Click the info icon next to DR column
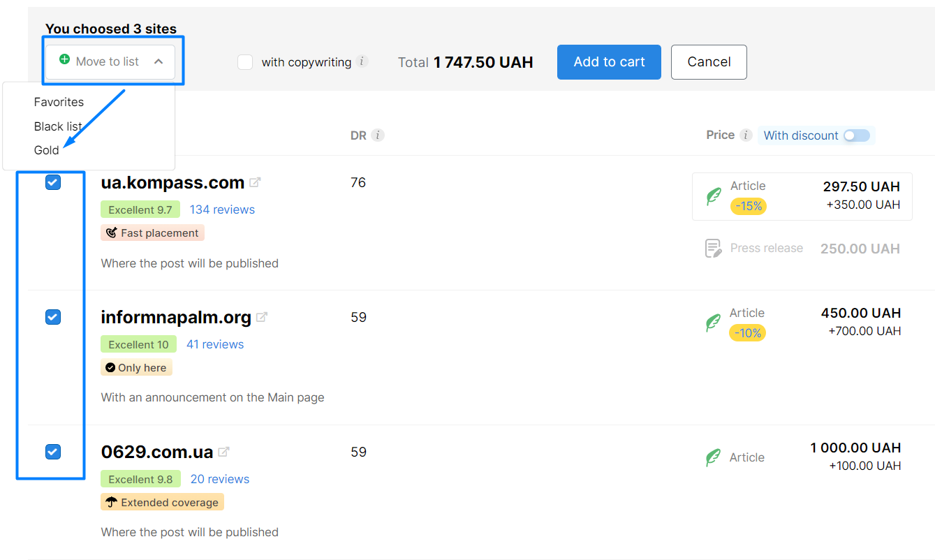Image resolution: width=935 pixels, height=560 pixels. pos(379,135)
